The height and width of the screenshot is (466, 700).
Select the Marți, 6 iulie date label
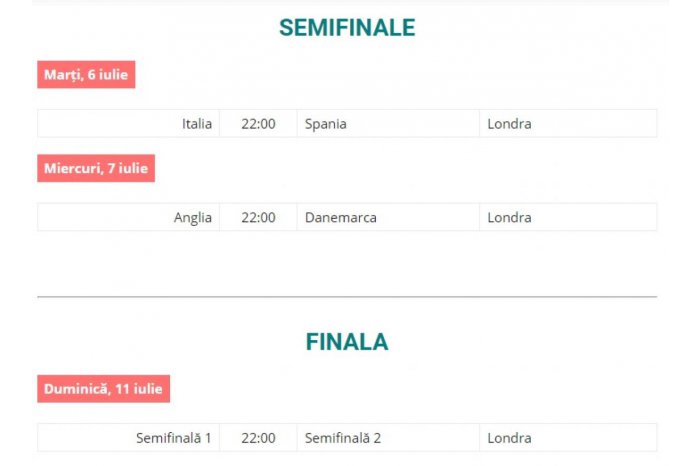tap(86, 75)
